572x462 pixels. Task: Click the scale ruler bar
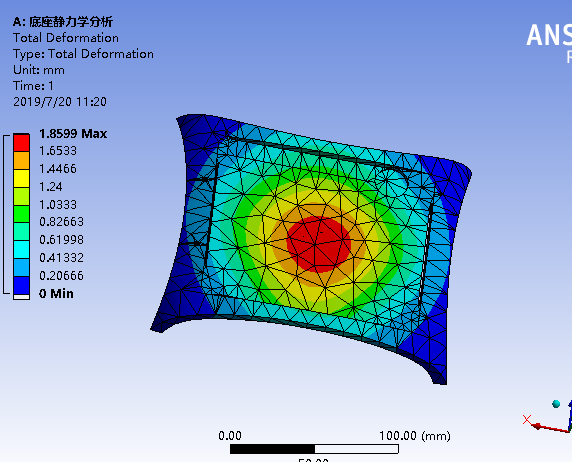(x=314, y=449)
